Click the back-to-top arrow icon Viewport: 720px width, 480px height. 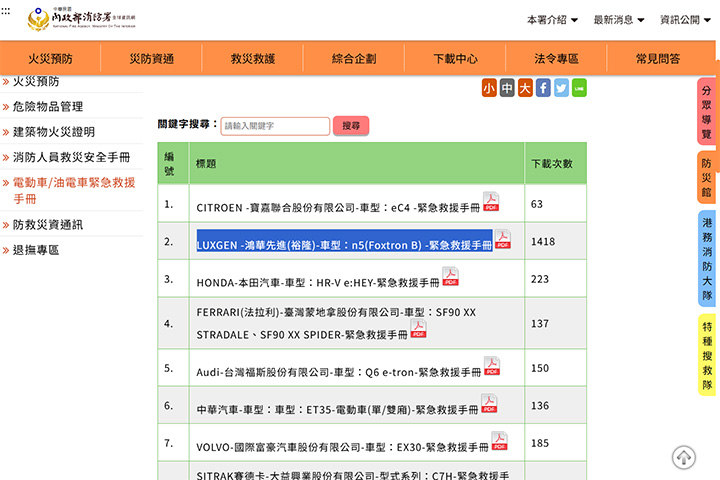pos(684,457)
